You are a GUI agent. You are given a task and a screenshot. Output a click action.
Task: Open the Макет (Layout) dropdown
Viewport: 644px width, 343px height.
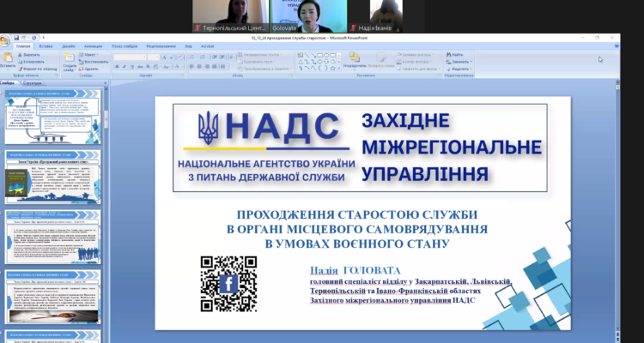pyautogui.click(x=89, y=55)
